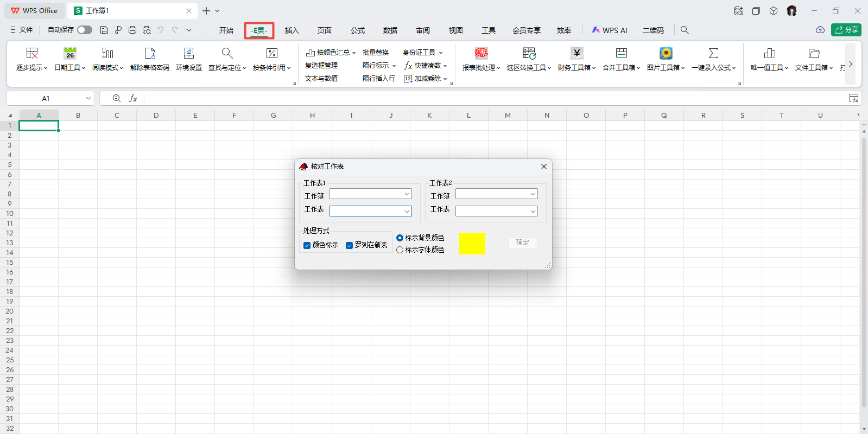868x434 pixels.
Task: Uncheck the 罗列在新表 checkbox
Action: click(350, 245)
